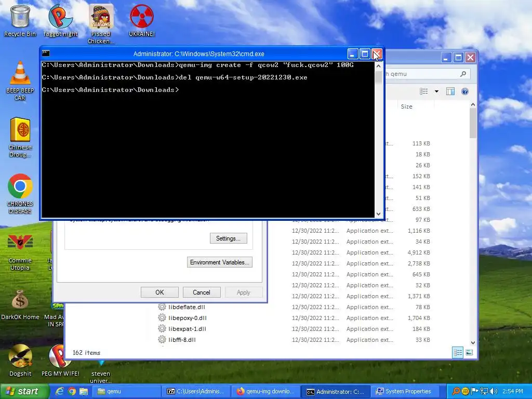Select the CHRONES DISEASE Chrome icon
This screenshot has width=532, height=399.
coord(20,194)
